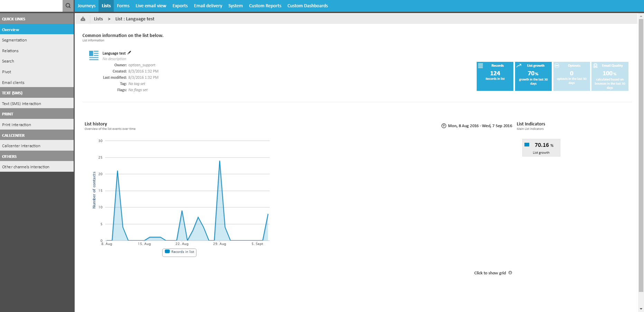
Task: Click the blue List growth color square
Action: [527, 145]
